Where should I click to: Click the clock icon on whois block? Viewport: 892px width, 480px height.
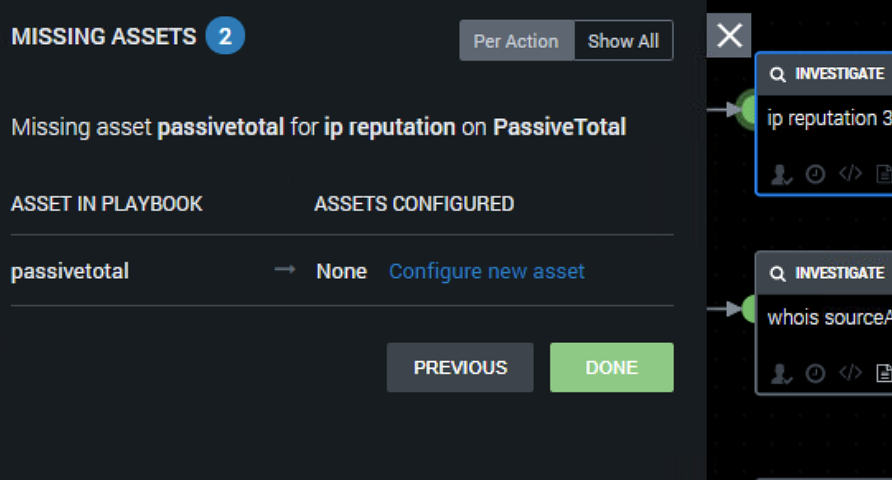(x=815, y=374)
